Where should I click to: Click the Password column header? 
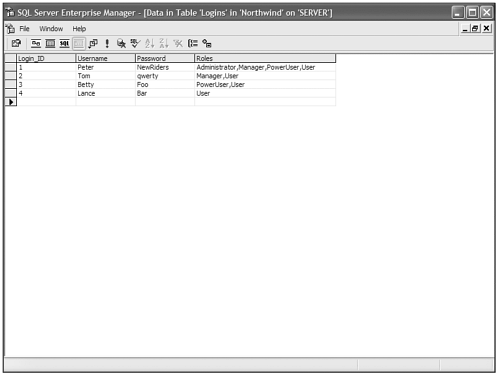click(165, 58)
